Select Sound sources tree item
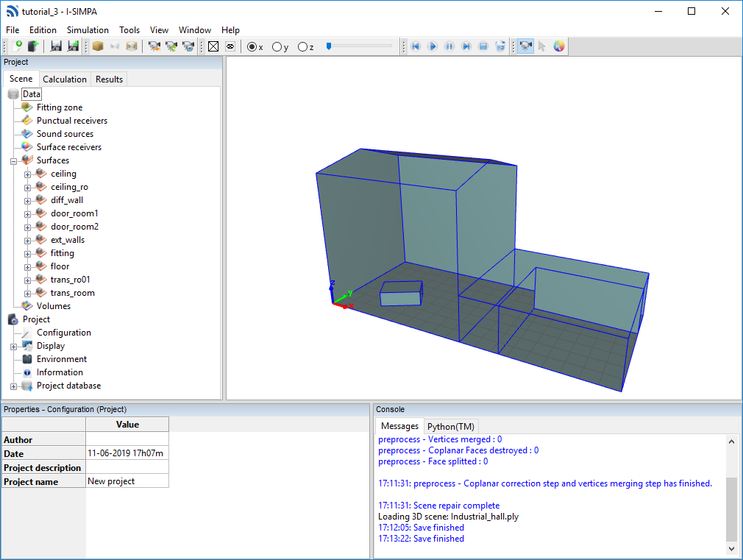Screen dimensions: 743x560 point(65,134)
